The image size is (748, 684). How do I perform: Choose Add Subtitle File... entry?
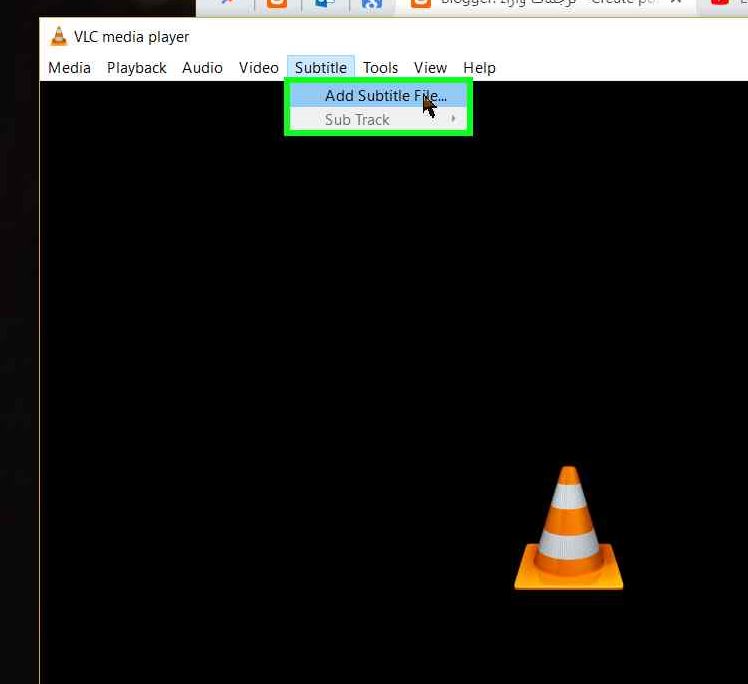(378, 95)
